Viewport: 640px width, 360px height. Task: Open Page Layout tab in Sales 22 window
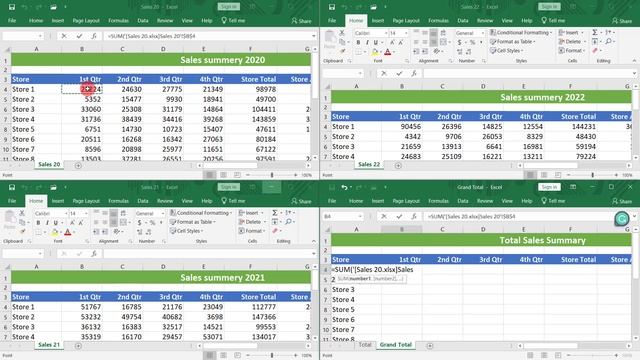[406, 20]
